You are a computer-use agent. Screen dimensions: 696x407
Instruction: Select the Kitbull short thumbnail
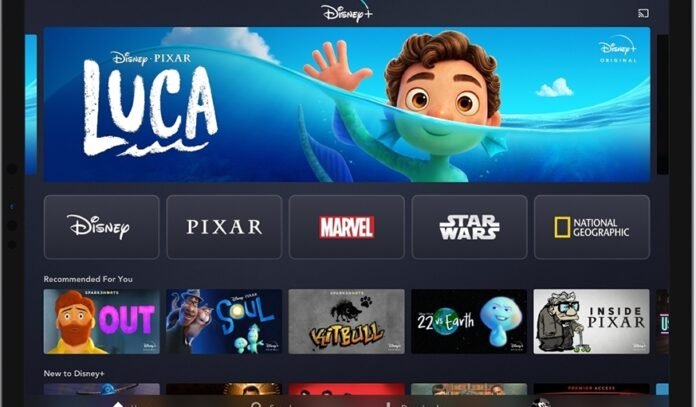tap(347, 321)
